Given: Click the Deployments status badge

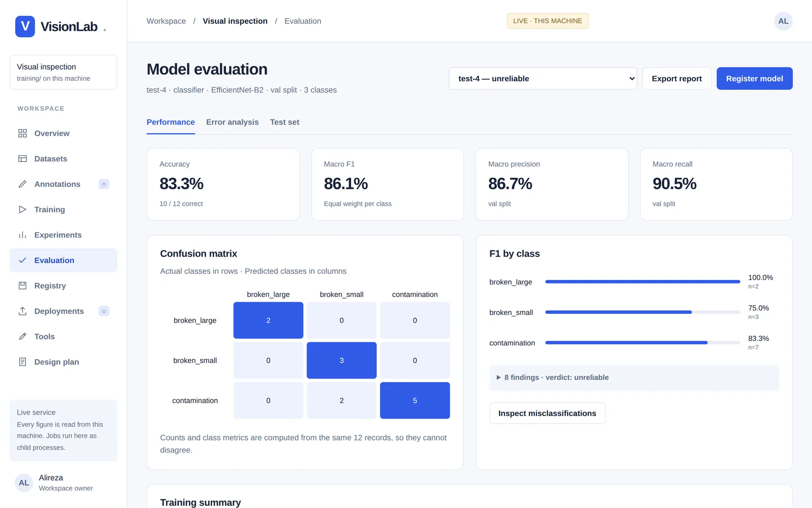Looking at the screenshot, I should 104,311.
